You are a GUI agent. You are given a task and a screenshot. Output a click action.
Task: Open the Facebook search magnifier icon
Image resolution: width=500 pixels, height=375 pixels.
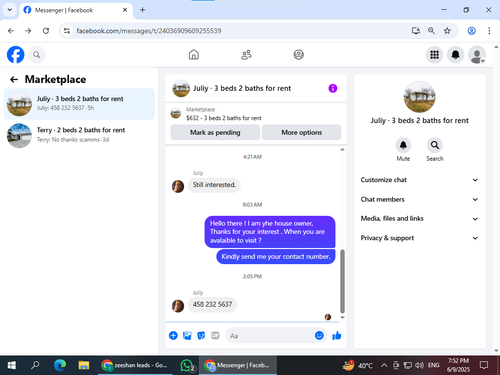pyautogui.click(x=37, y=55)
